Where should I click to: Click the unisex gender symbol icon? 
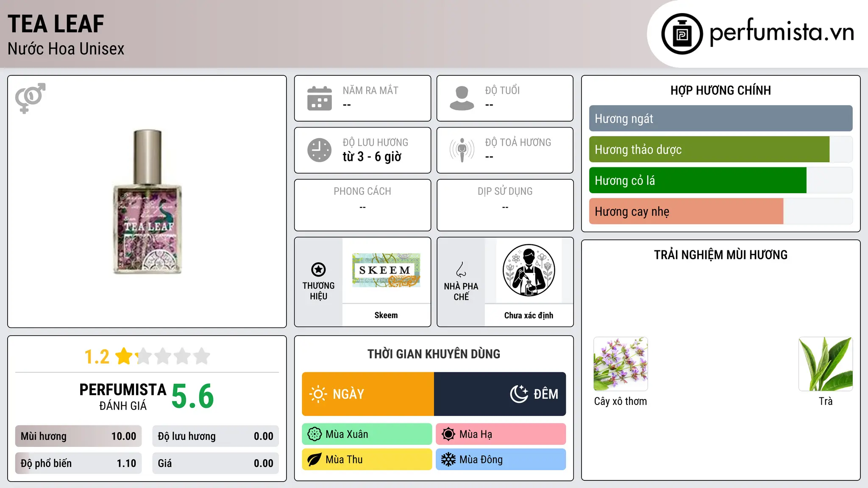pyautogui.click(x=30, y=98)
